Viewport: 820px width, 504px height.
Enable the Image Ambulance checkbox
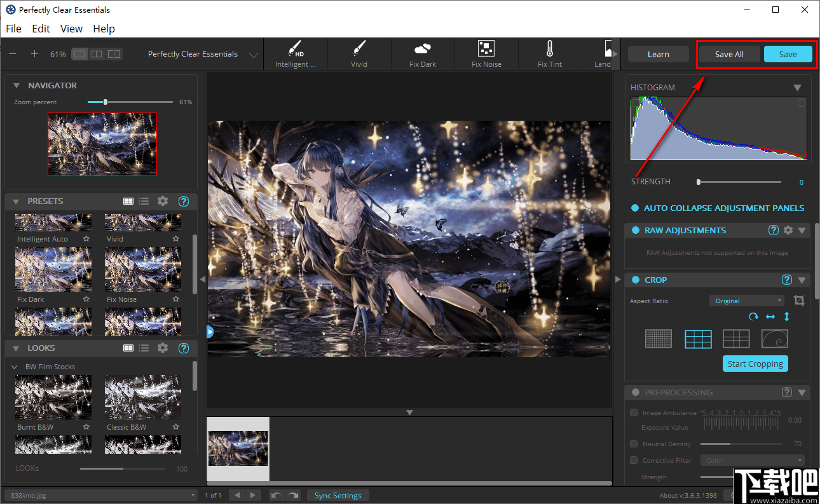(634, 412)
